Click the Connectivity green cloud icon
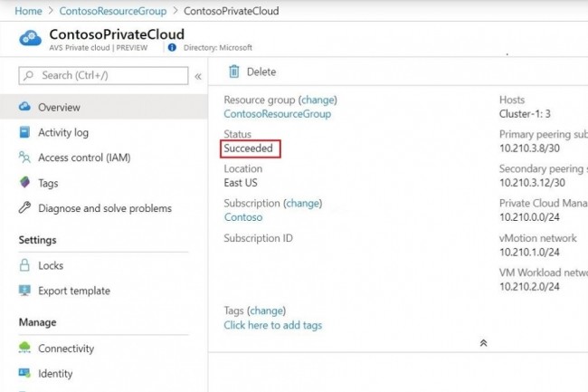The image size is (588, 392). [24, 348]
